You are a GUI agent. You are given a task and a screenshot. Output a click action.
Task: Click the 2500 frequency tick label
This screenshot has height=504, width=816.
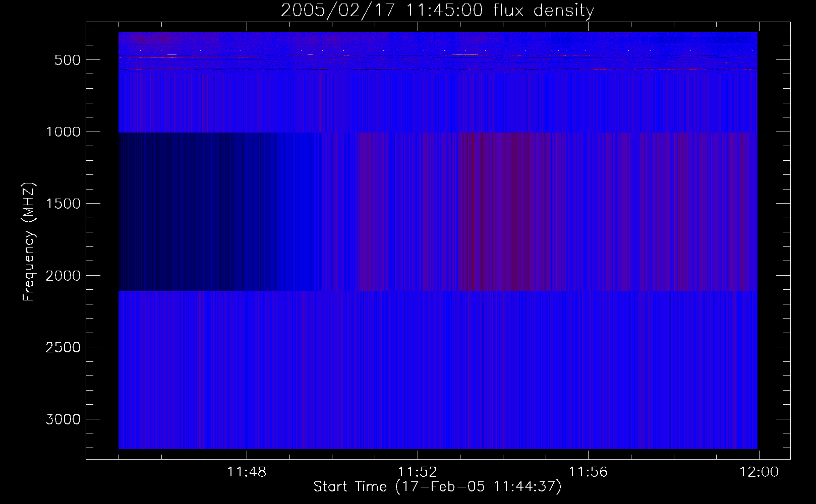click(x=63, y=347)
